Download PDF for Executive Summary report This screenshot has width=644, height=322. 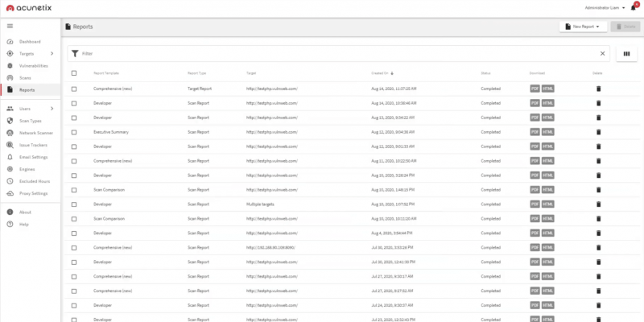(x=535, y=132)
